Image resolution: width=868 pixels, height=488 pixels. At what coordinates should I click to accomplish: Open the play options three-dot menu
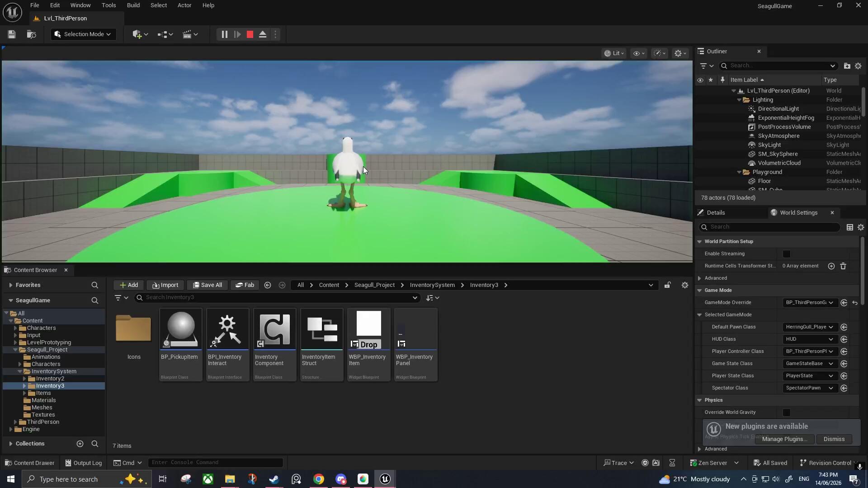click(x=275, y=34)
